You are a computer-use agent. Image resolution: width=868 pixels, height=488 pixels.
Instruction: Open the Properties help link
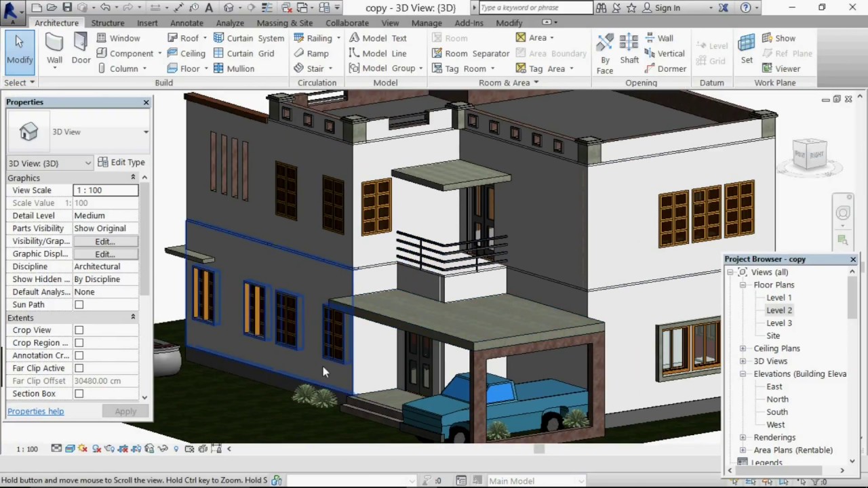[35, 411]
